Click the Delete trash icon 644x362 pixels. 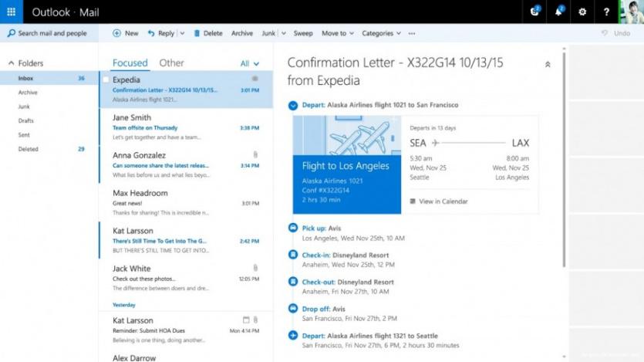[x=197, y=33]
